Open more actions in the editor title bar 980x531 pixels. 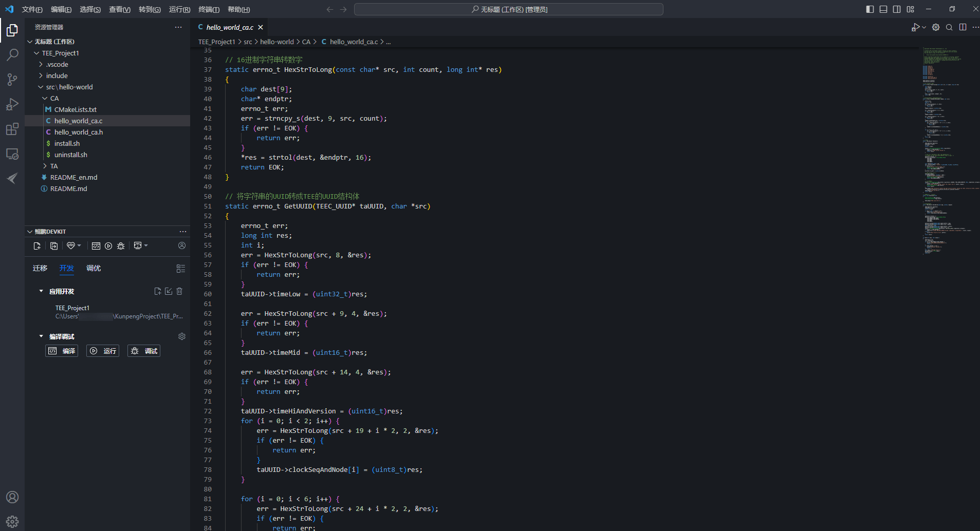coord(975,27)
